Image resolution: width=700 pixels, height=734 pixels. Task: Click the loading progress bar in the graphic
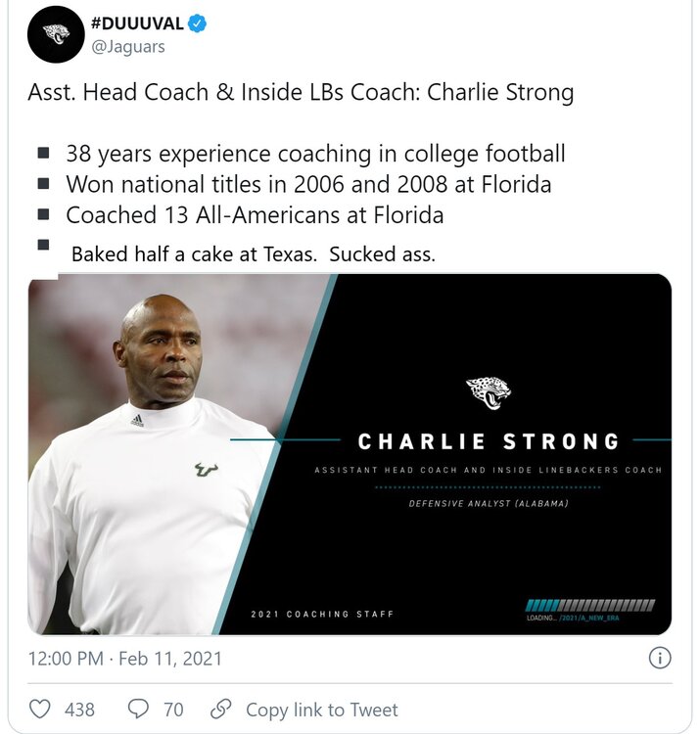click(590, 605)
